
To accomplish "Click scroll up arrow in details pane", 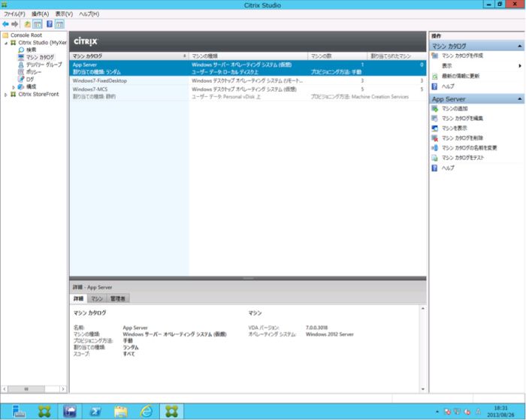I will pos(422,308).
